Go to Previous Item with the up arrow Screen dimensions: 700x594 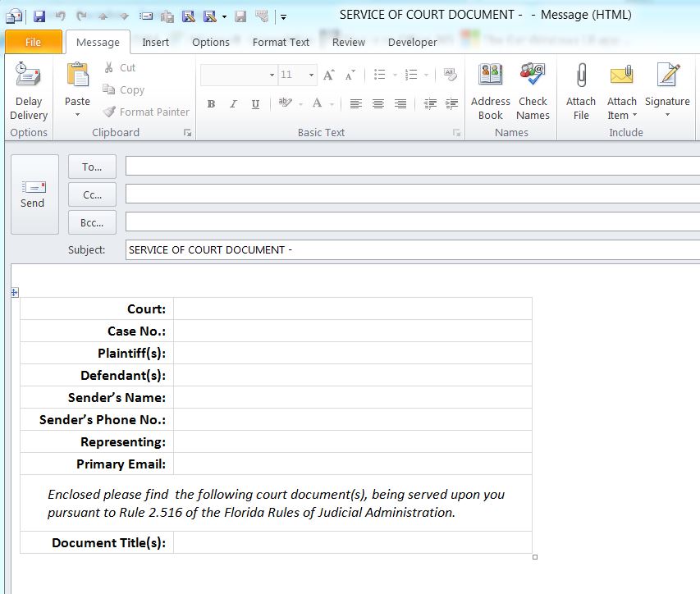click(x=103, y=16)
